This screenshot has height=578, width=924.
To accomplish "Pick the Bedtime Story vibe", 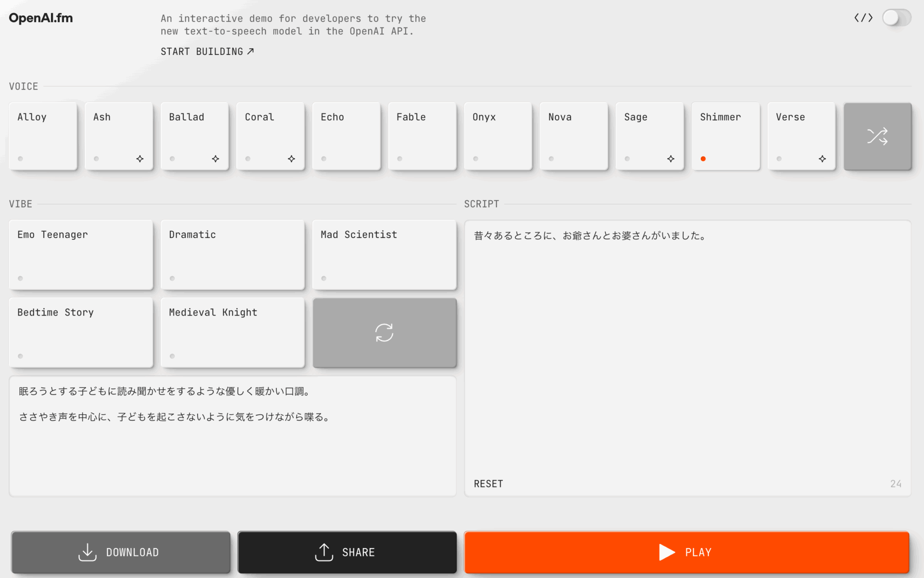I will click(81, 332).
